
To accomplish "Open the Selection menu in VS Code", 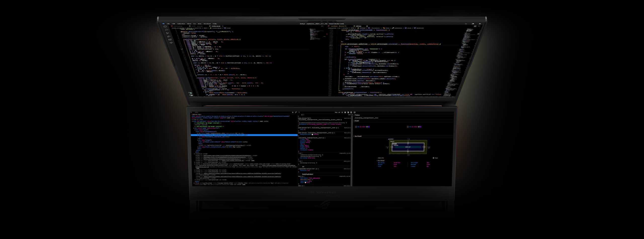I will [x=181, y=24].
